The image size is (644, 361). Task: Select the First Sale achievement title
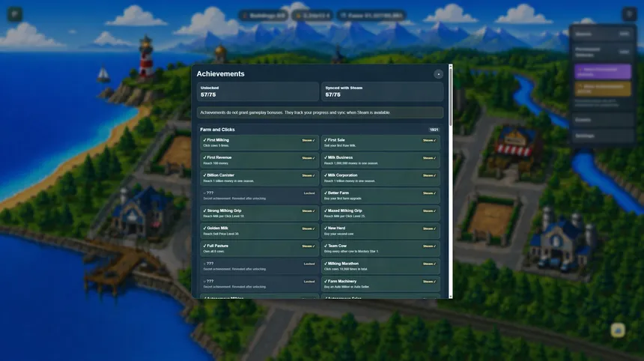click(x=336, y=140)
